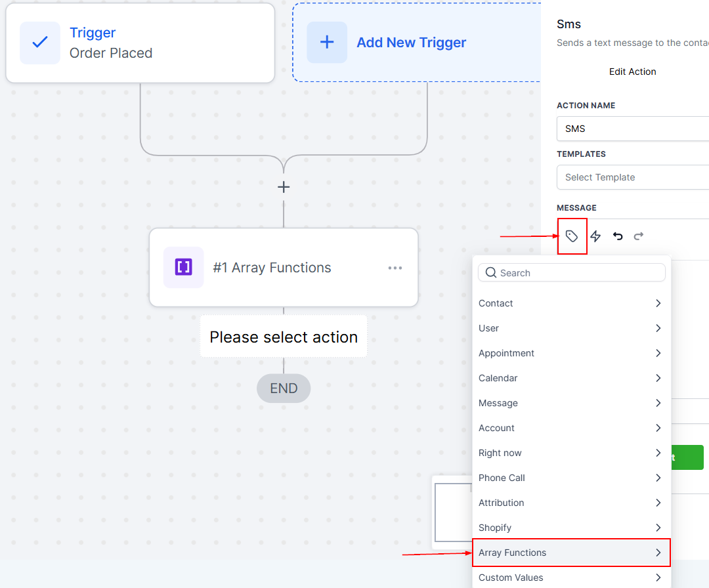Click the Add New Trigger plus icon
The image size is (709, 588).
327,43
